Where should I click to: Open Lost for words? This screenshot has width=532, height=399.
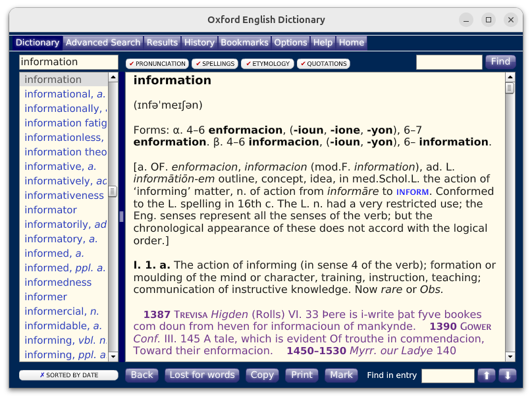[x=202, y=375]
